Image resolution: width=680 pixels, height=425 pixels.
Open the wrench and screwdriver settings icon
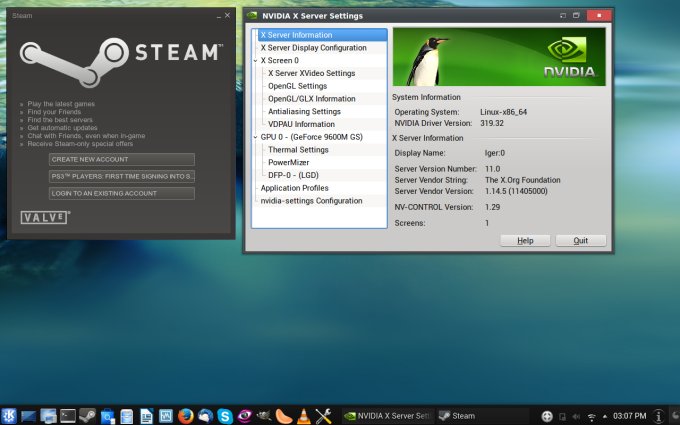click(x=324, y=416)
